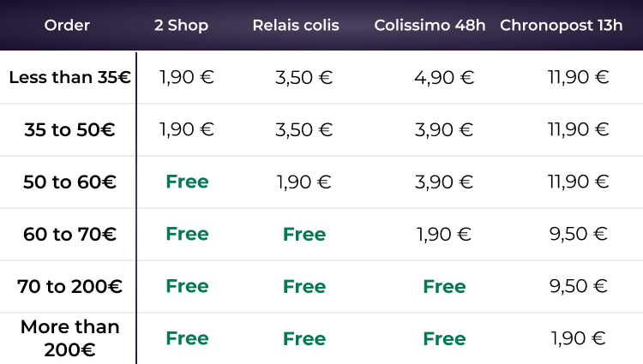643x364 pixels.
Task: Click the 35 to 50€ row label
Action: click(x=69, y=130)
